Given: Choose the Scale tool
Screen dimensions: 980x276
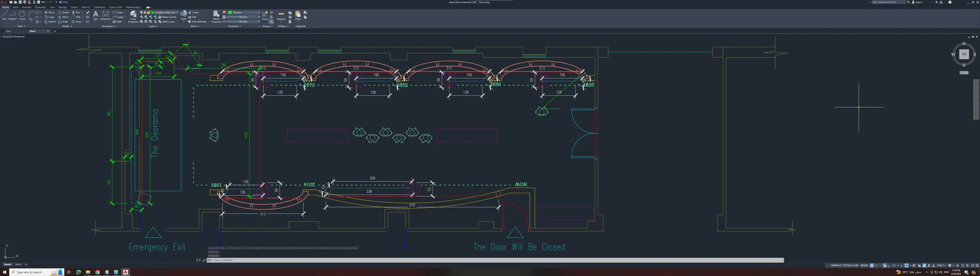Looking at the screenshot, I should tap(63, 21).
